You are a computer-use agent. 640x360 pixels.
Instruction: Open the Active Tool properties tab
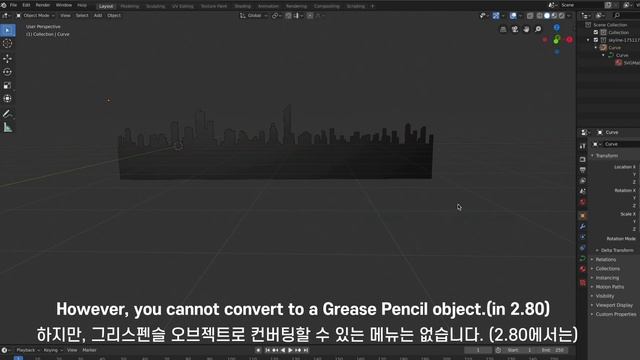[582, 146]
